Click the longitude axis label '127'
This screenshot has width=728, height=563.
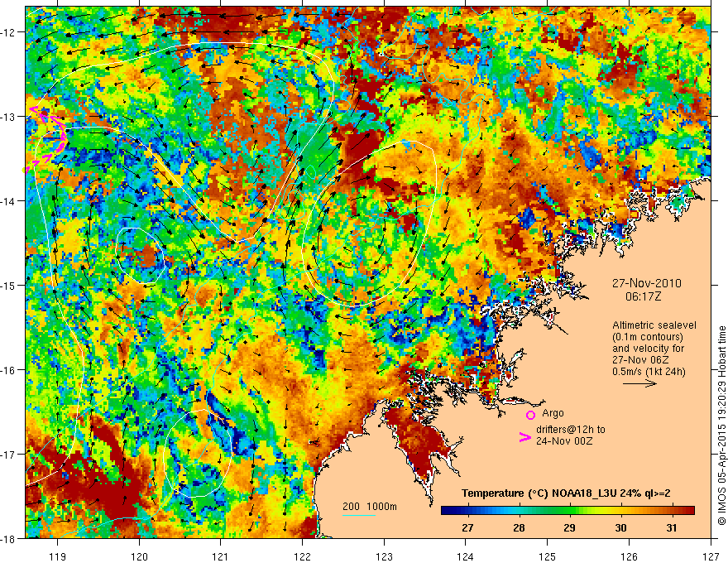click(x=711, y=556)
